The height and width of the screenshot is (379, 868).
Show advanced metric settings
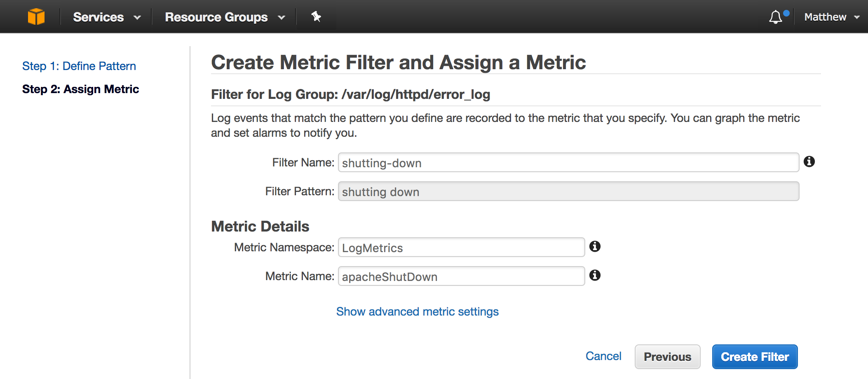click(418, 311)
